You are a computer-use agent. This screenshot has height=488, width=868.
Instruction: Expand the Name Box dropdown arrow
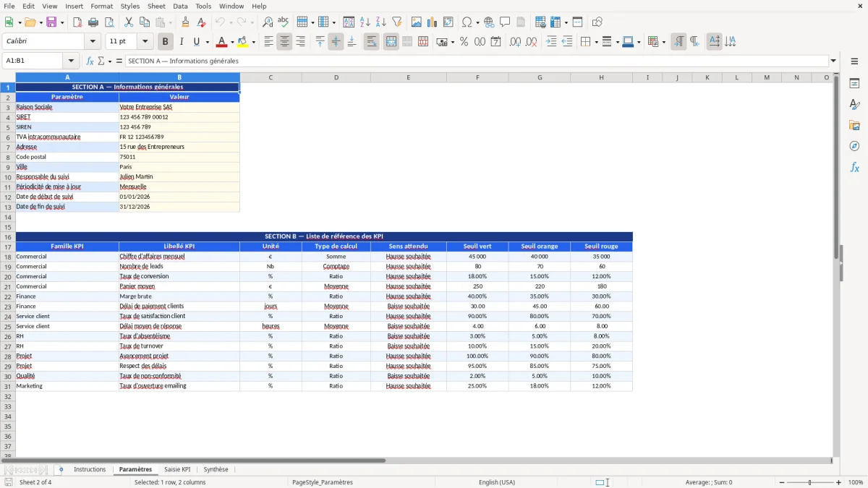click(70, 61)
